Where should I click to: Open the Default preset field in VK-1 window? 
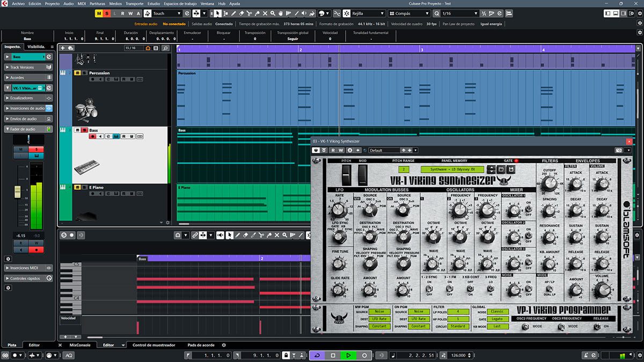point(384,150)
